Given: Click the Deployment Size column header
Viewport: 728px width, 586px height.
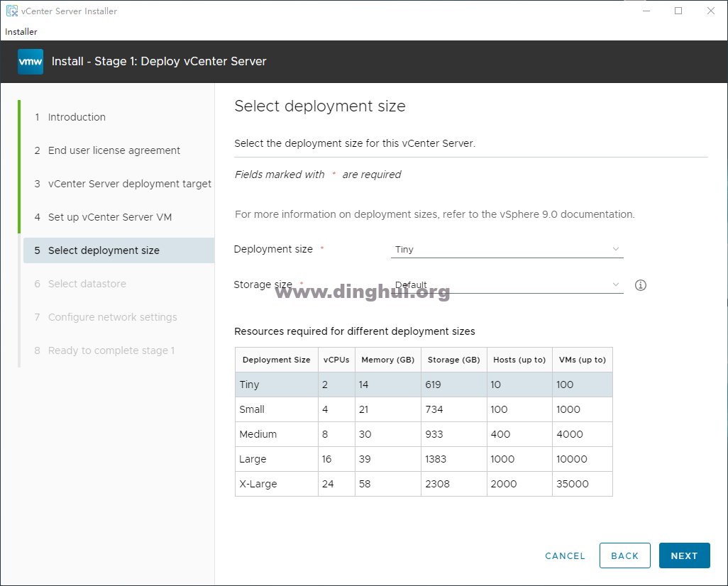Looking at the screenshot, I should coord(276,360).
